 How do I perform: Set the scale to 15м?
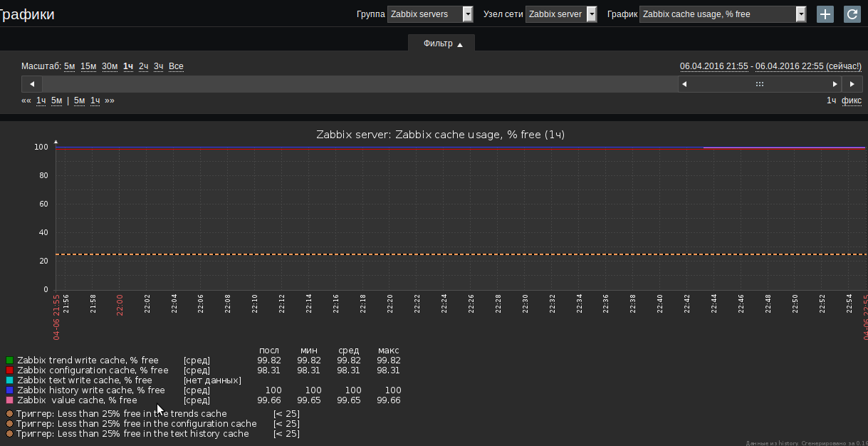coord(88,66)
